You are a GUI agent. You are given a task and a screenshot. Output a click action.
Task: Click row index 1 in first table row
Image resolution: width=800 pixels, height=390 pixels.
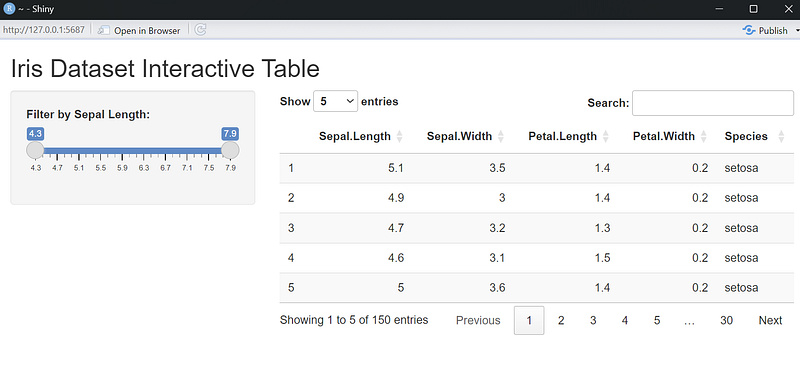click(291, 168)
